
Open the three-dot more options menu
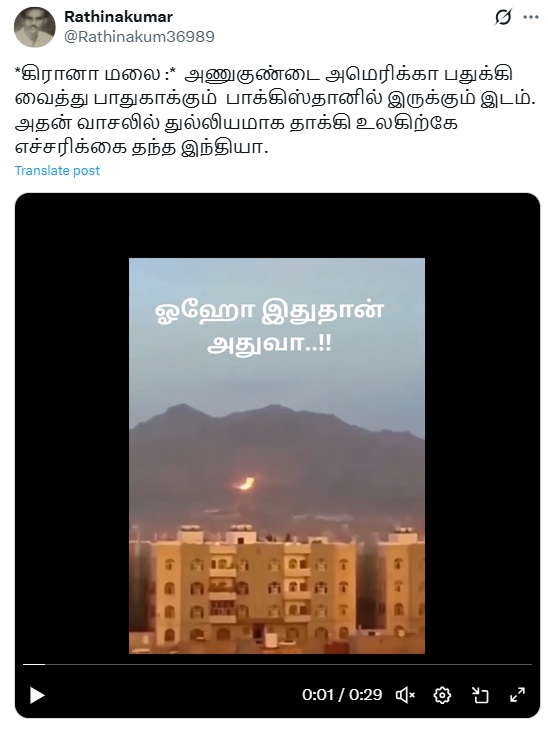coord(531,17)
